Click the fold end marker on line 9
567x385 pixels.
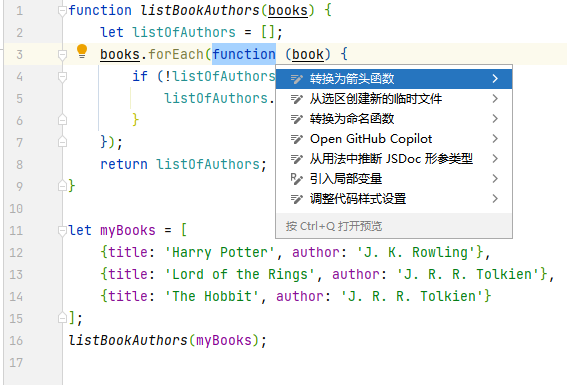pos(62,186)
